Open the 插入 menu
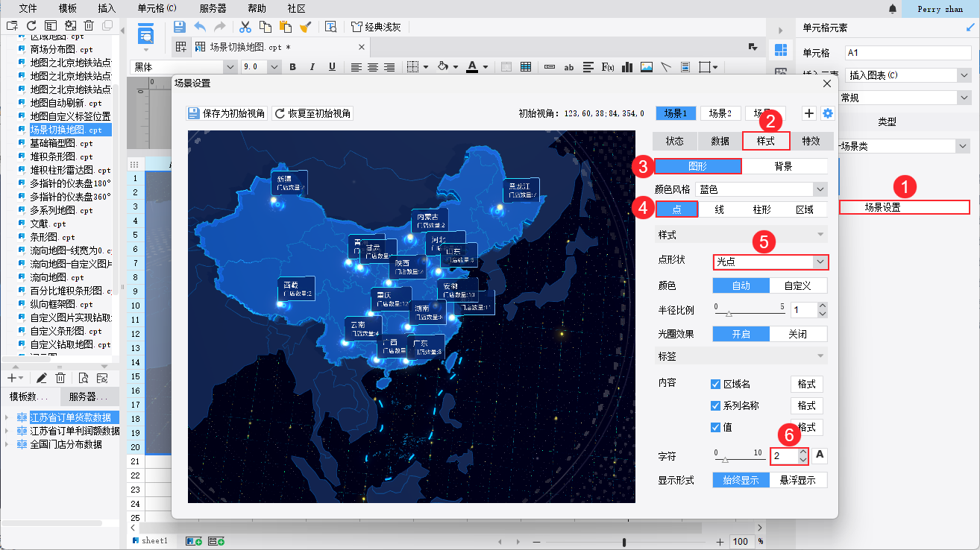 (x=107, y=8)
